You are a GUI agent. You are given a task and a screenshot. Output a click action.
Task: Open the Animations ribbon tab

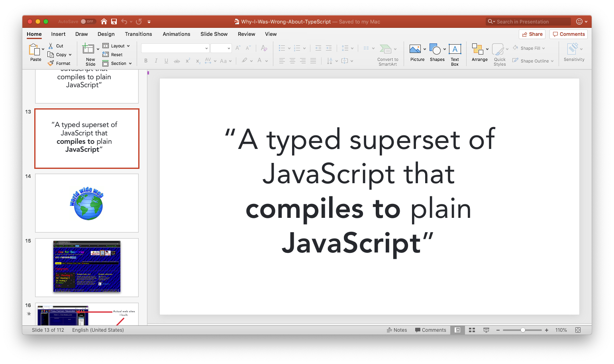(177, 34)
